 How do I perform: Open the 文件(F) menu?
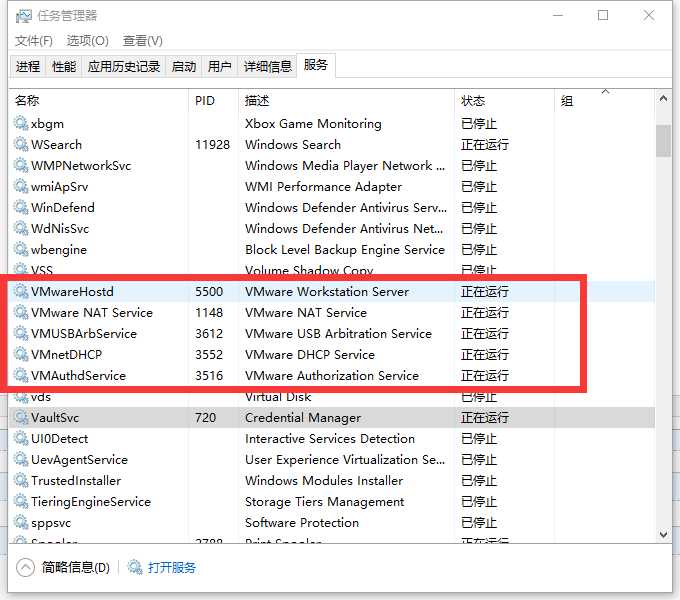click(x=34, y=41)
